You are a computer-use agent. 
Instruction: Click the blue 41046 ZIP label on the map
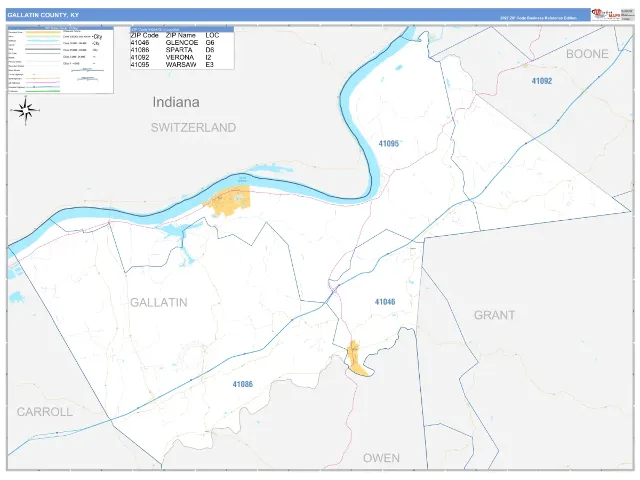tap(385, 302)
